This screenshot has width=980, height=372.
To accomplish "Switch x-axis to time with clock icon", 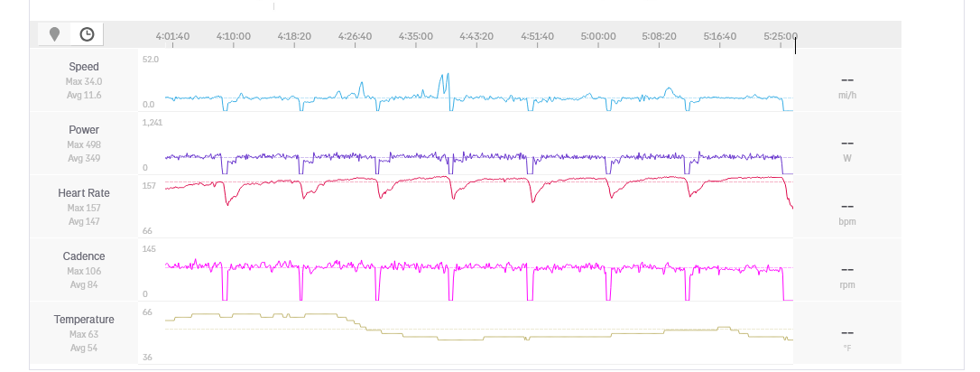I will pyautogui.click(x=87, y=34).
